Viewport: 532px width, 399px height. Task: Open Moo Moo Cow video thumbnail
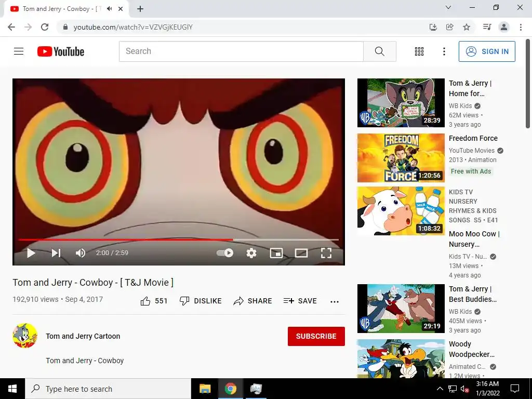(401, 211)
